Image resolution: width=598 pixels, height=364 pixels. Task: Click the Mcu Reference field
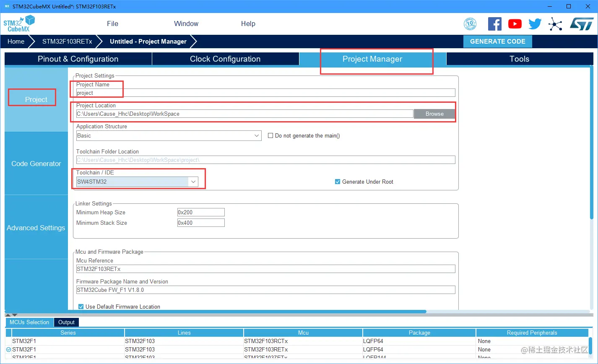click(265, 269)
